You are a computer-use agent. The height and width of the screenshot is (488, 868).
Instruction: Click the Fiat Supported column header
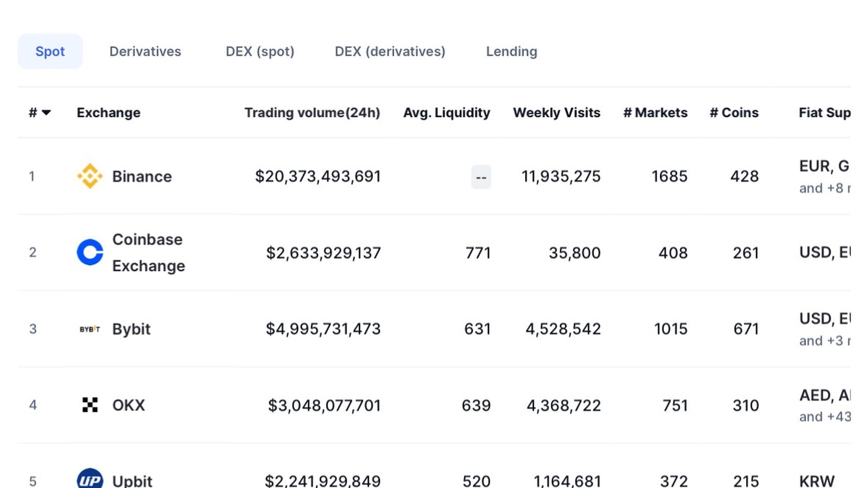pos(825,113)
